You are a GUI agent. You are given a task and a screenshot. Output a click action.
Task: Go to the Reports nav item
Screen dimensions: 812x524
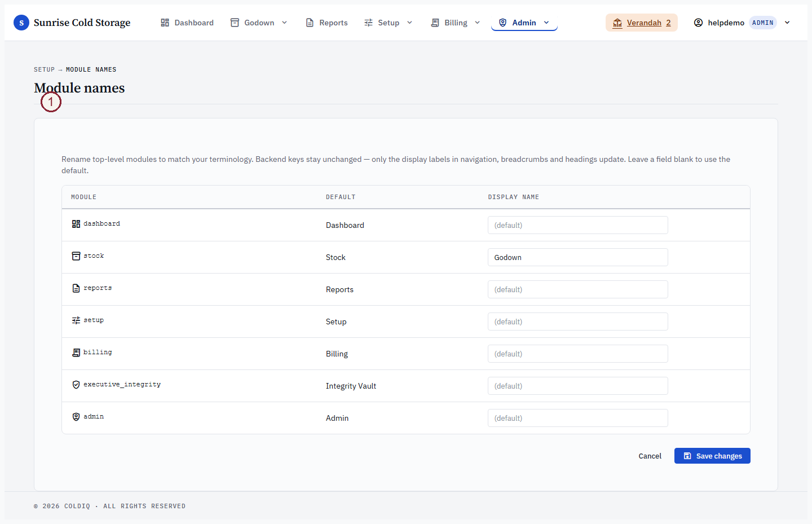pos(326,23)
